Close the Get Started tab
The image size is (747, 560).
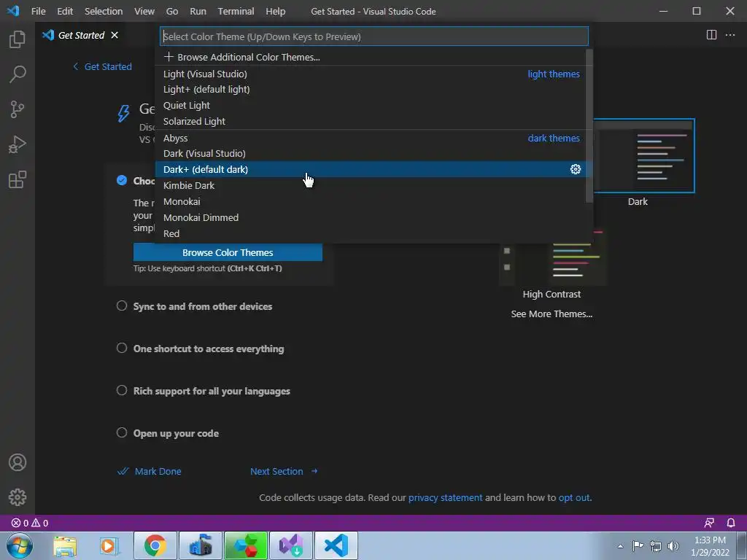coord(115,35)
